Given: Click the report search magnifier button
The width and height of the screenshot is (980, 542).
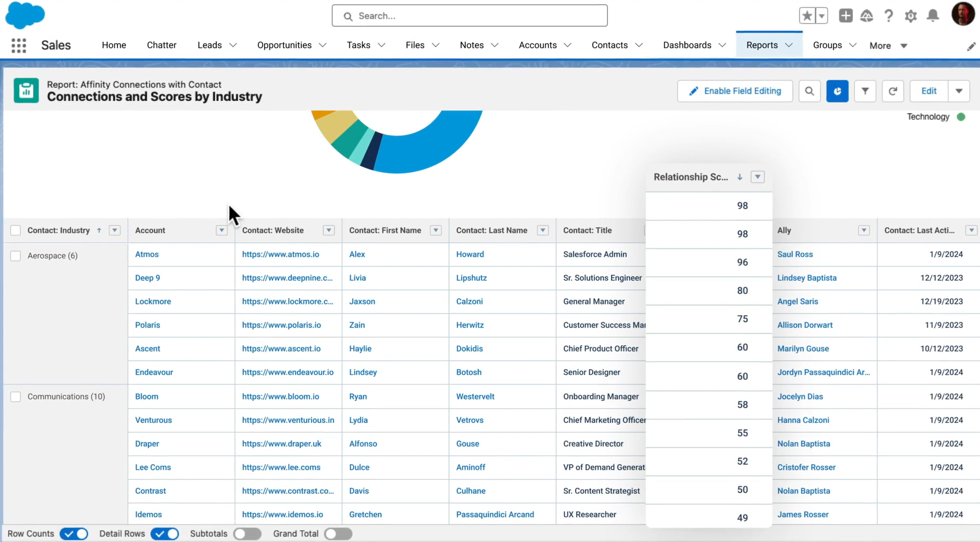Looking at the screenshot, I should (810, 91).
